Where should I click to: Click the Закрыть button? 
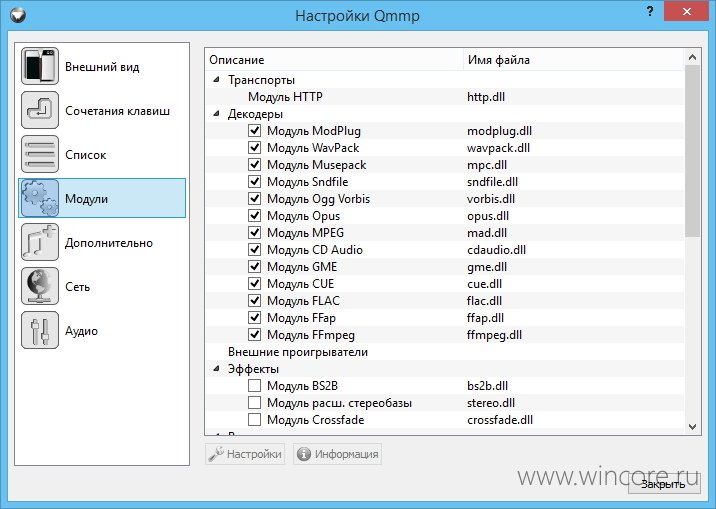click(x=664, y=484)
